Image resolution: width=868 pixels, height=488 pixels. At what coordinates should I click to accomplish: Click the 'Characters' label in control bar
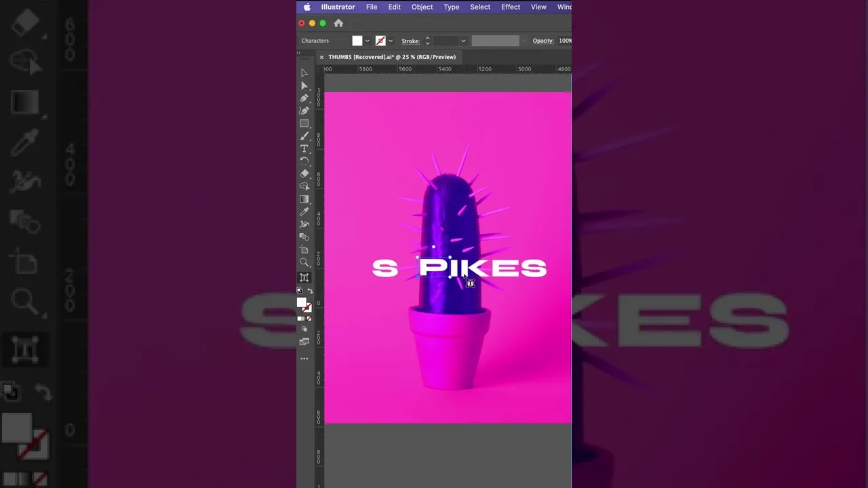315,41
